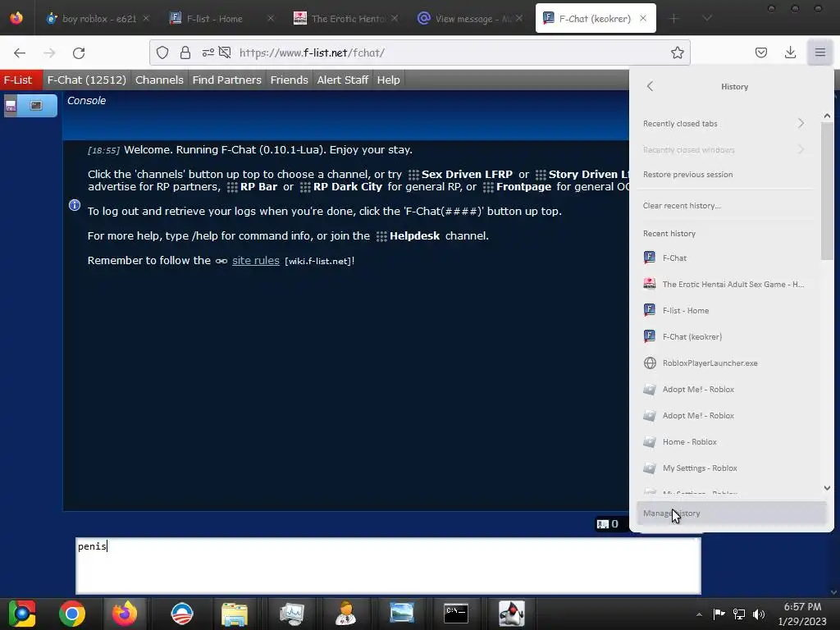Join the RP Bar channel link
The height and width of the screenshot is (630, 840).
click(253, 187)
